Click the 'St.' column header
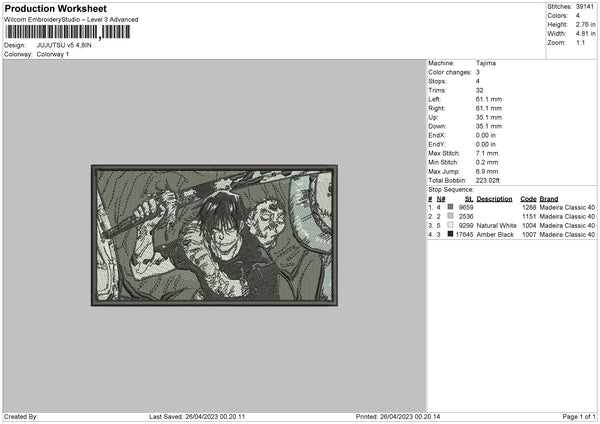The width and height of the screenshot is (600, 424). (469, 199)
